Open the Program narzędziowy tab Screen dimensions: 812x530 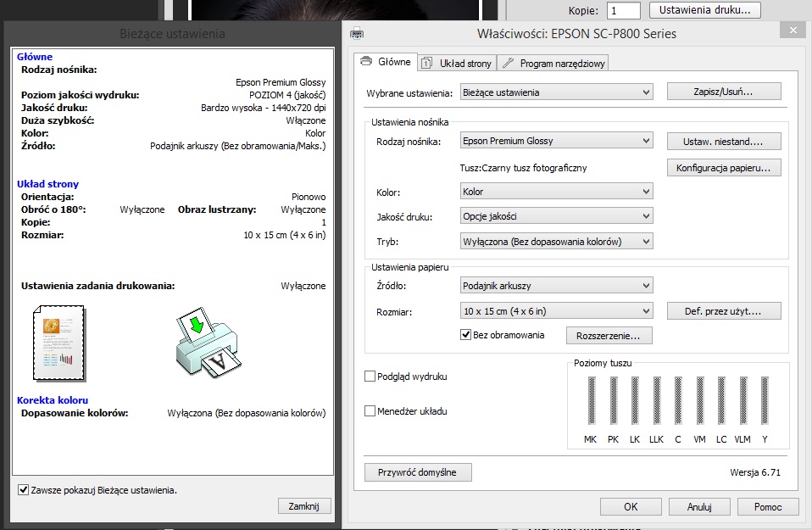pos(553,64)
